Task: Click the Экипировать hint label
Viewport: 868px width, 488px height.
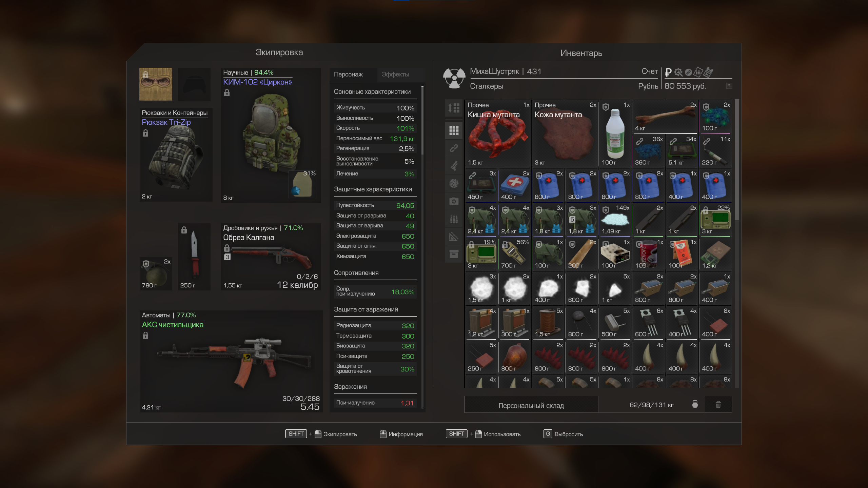Action: (x=340, y=434)
